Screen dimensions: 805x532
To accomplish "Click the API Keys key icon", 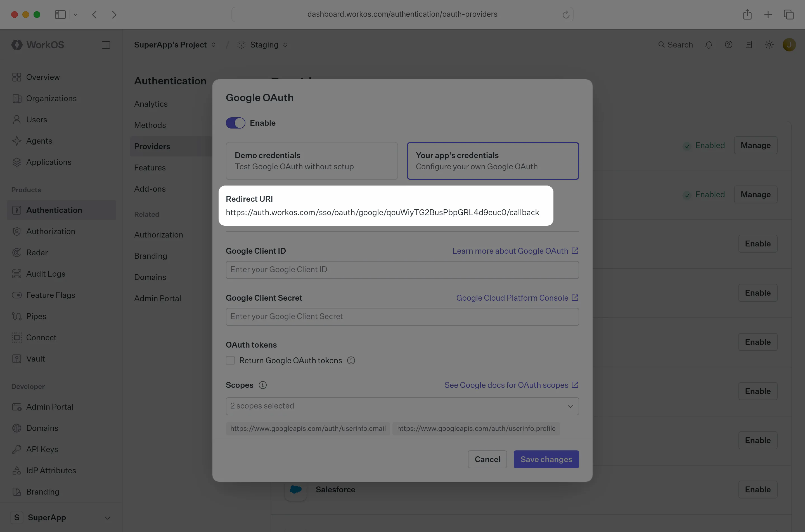I will click(x=16, y=449).
